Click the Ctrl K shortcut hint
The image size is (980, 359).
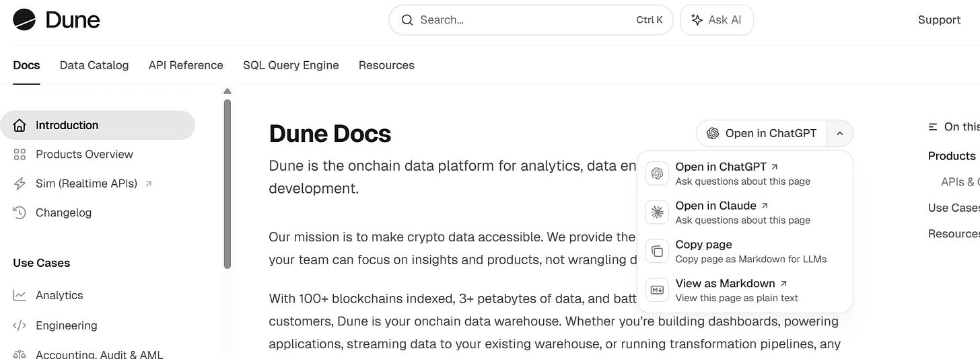pyautogui.click(x=650, y=20)
